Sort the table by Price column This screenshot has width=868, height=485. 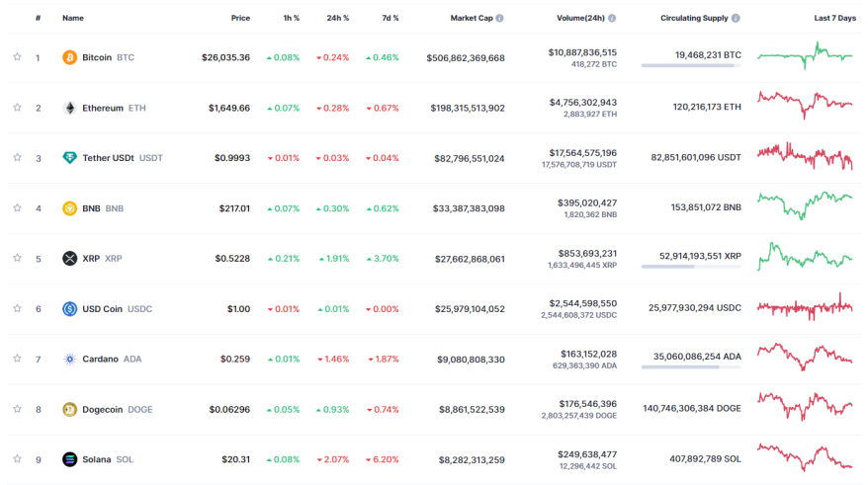[x=240, y=18]
